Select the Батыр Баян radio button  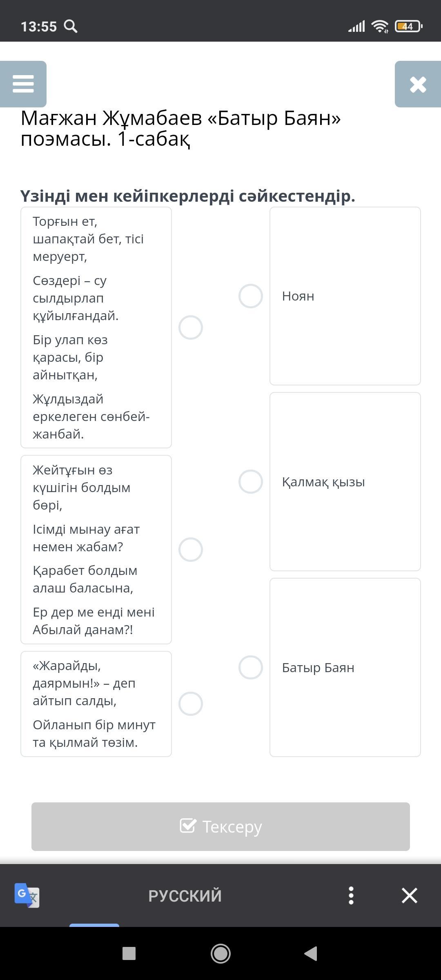[251, 668]
